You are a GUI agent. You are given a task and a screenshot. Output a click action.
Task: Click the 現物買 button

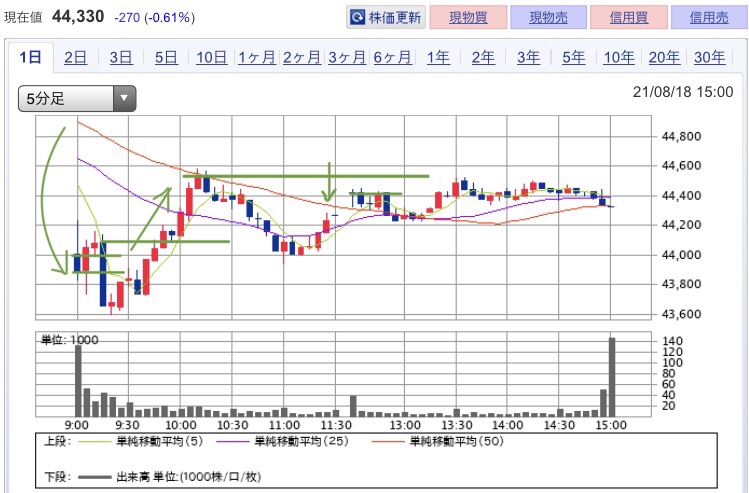(x=468, y=18)
